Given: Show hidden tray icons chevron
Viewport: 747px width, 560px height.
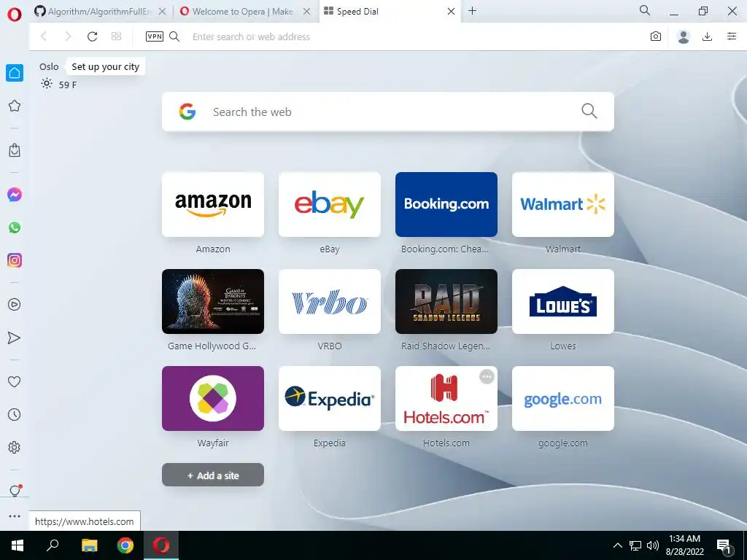Looking at the screenshot, I should click(x=617, y=545).
